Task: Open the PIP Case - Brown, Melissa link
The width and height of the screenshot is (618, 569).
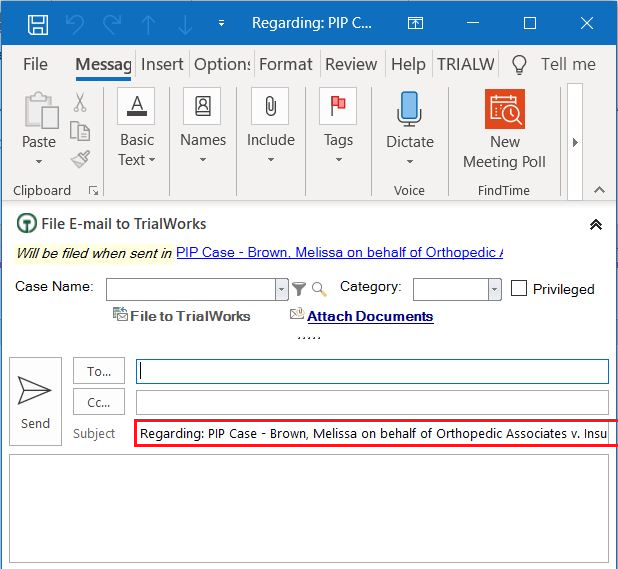Action: tap(339, 252)
